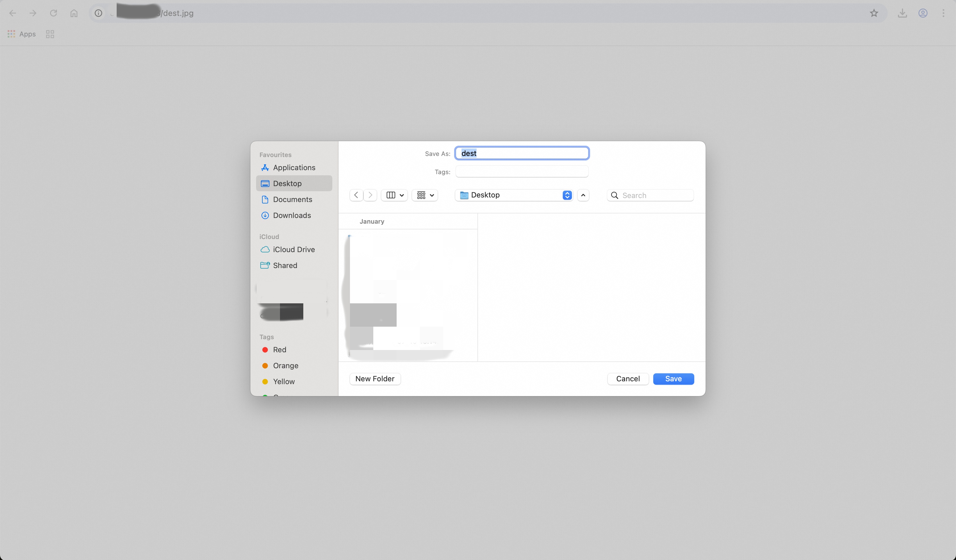Click the New Folder button
Screen dimensions: 956x560
point(374,379)
